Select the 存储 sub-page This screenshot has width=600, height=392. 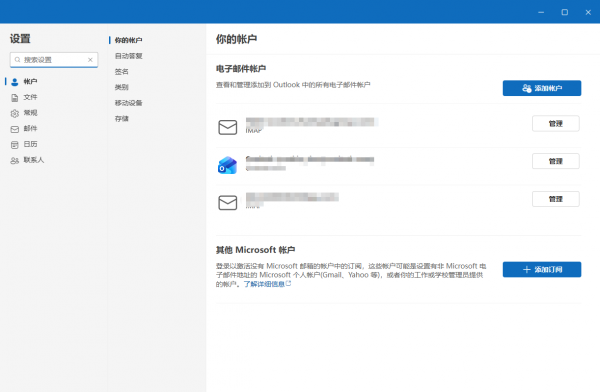click(121, 119)
